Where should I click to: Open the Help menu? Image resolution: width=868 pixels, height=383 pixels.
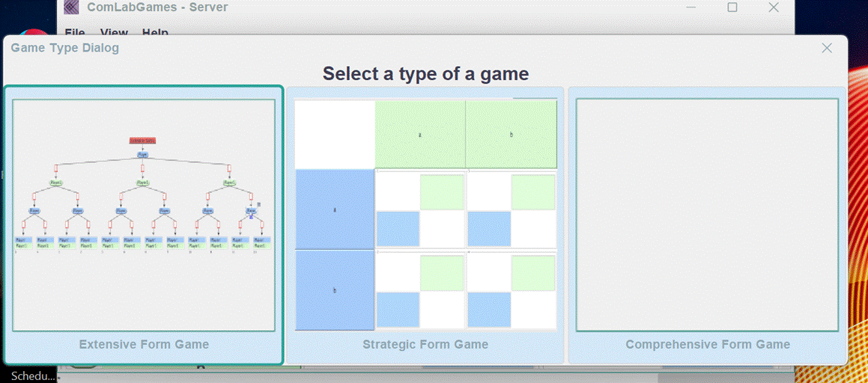(x=155, y=33)
